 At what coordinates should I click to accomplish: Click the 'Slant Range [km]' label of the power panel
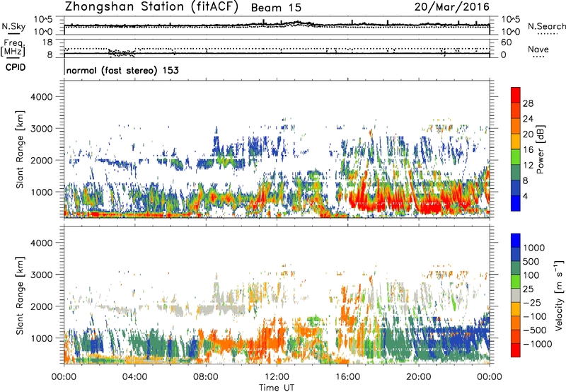click(20, 149)
